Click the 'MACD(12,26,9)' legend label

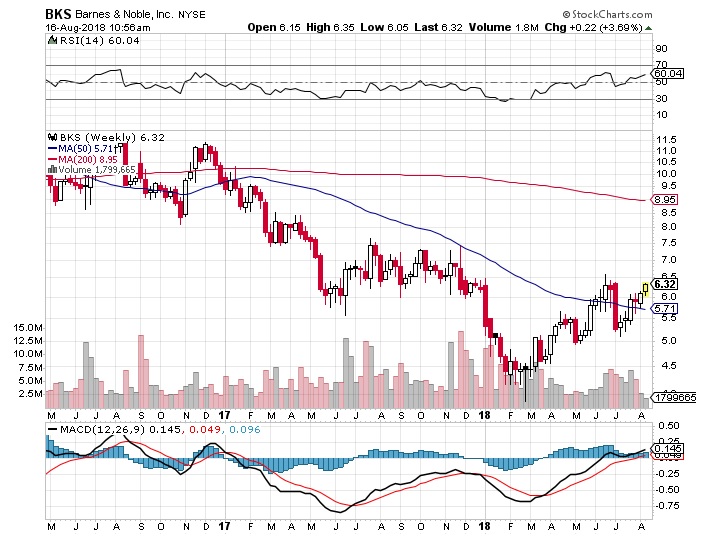(x=102, y=430)
